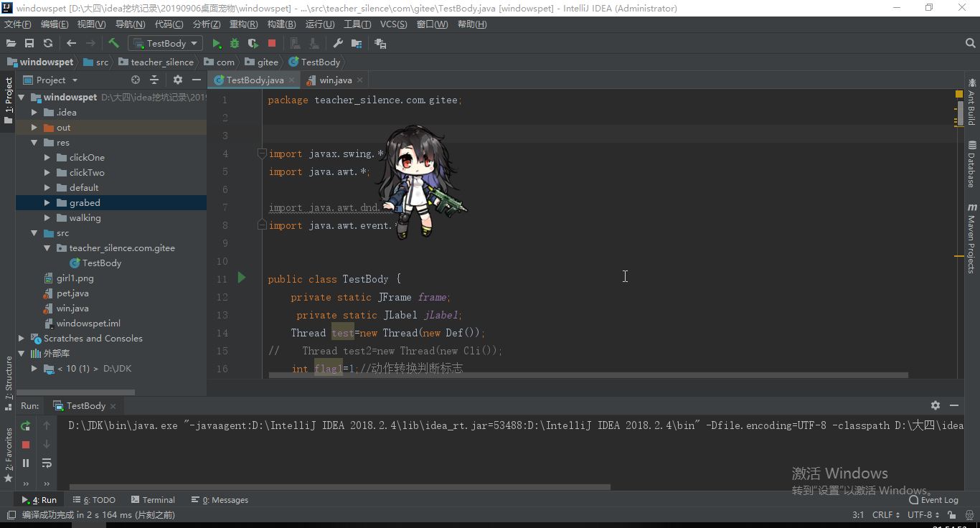Start the Debug session with the bug icon

click(x=233, y=43)
